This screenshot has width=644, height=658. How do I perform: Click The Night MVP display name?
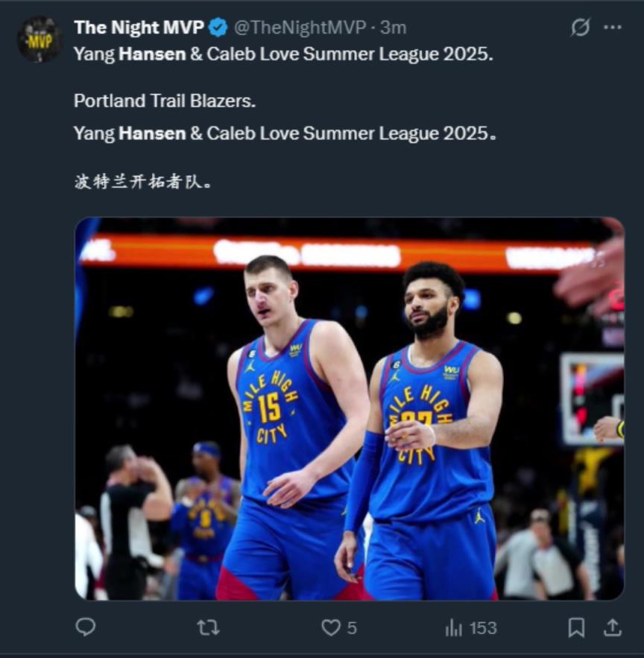coord(139,28)
